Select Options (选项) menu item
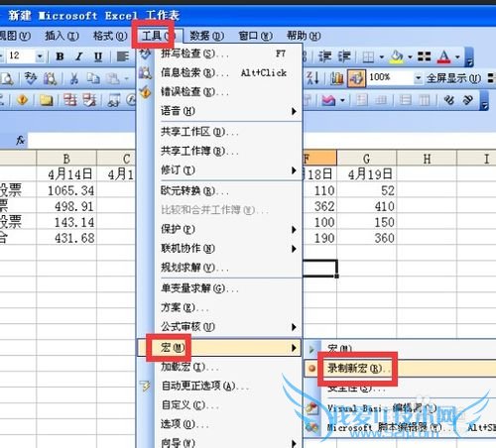Viewport: 496px width, 448px height. coord(220,424)
